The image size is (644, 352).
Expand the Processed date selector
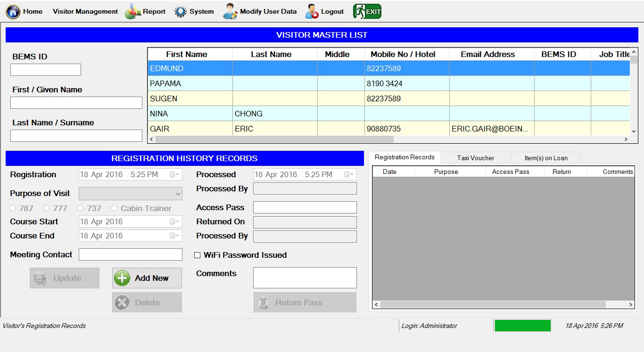point(351,174)
